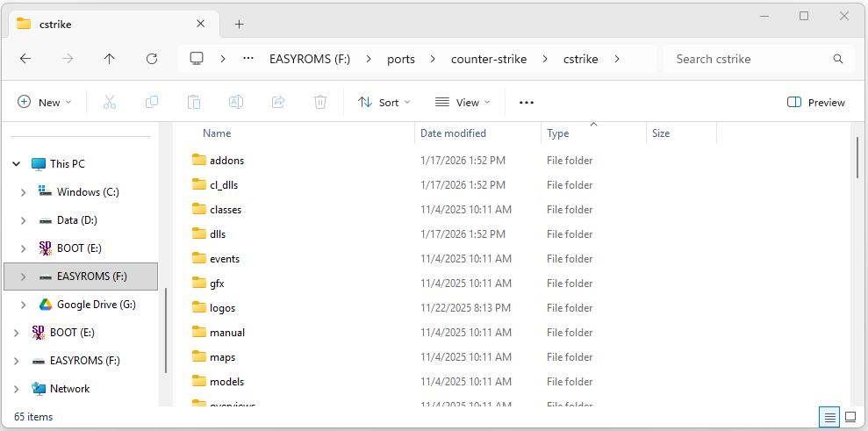Go up one folder level
This screenshot has width=868, height=431.
tap(110, 59)
